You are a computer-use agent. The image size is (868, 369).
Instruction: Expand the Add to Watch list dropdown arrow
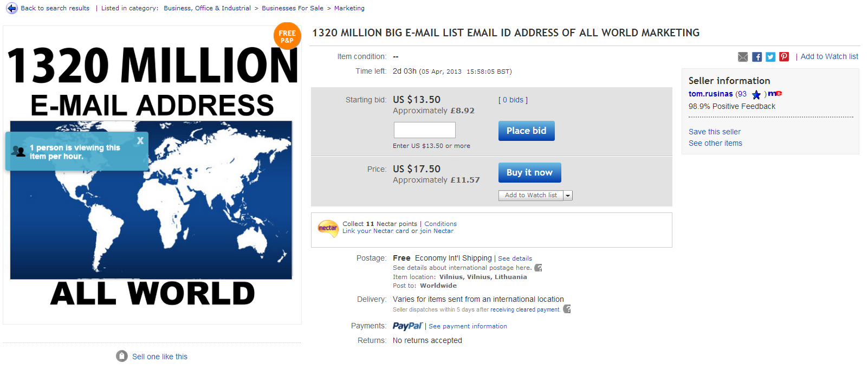[568, 196]
